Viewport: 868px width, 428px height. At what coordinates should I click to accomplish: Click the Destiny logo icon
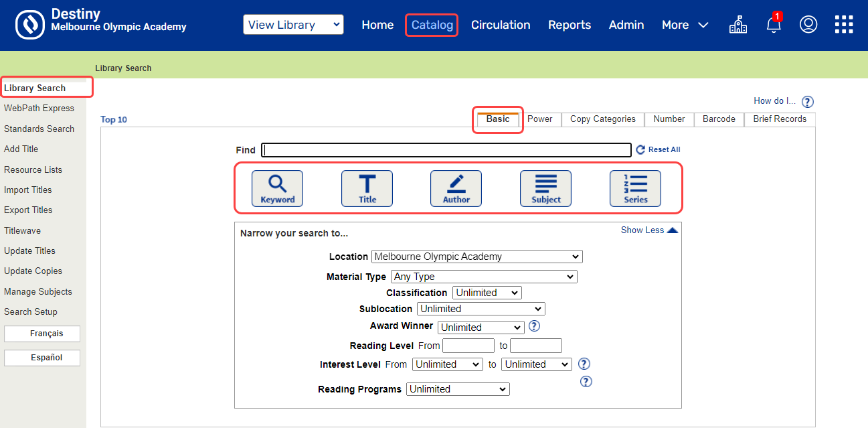(30, 25)
